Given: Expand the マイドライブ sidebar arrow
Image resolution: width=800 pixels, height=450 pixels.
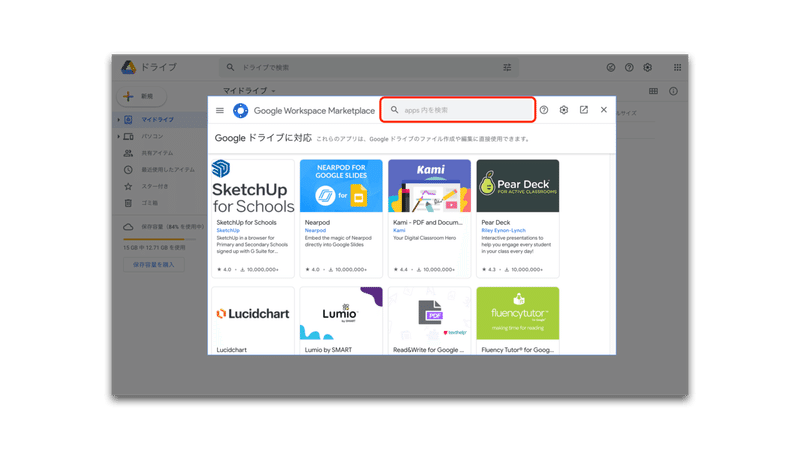Looking at the screenshot, I should click(118, 120).
